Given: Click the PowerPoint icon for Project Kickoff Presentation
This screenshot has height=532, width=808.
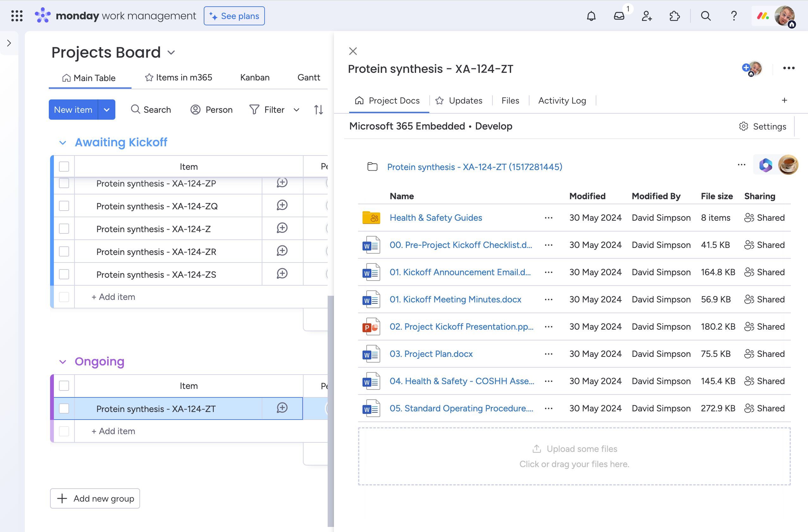Looking at the screenshot, I should coord(371,327).
